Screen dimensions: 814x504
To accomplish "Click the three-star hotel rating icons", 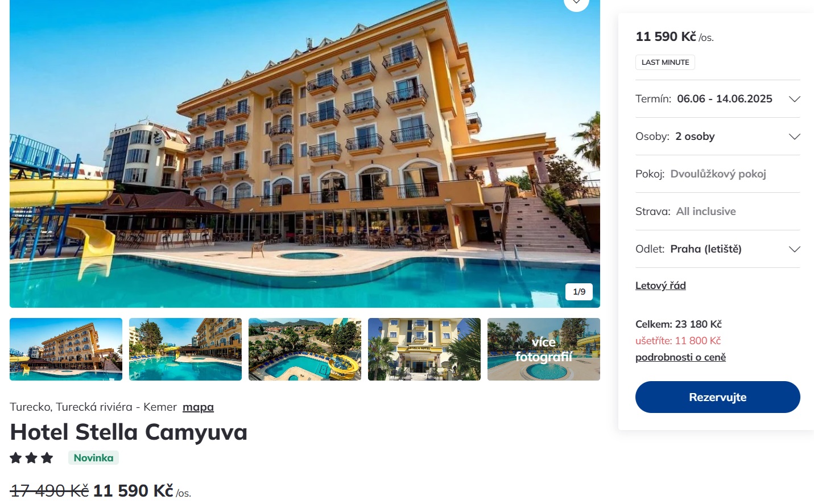I will click(x=31, y=458).
